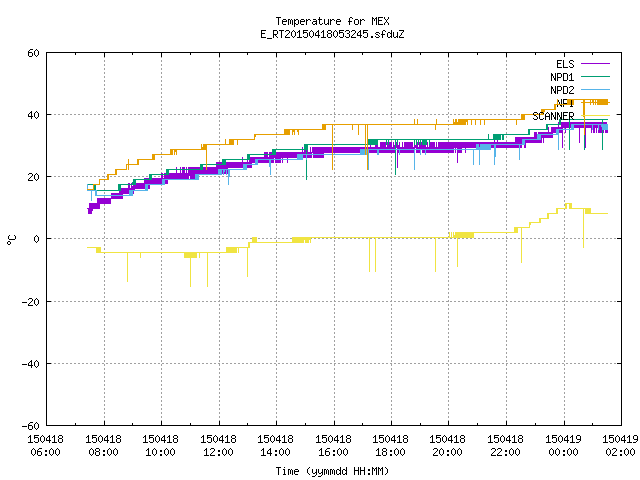Image resolution: width=640 pixels, height=480 pixels.
Task: Click the x-axis label 150418 10:00
Action: click(160, 446)
